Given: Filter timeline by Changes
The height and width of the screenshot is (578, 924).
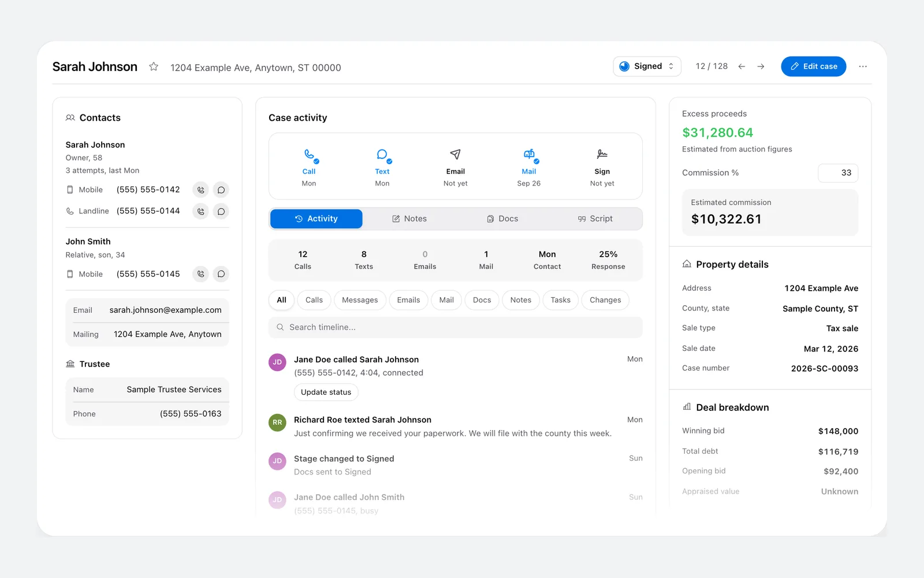Looking at the screenshot, I should [605, 300].
